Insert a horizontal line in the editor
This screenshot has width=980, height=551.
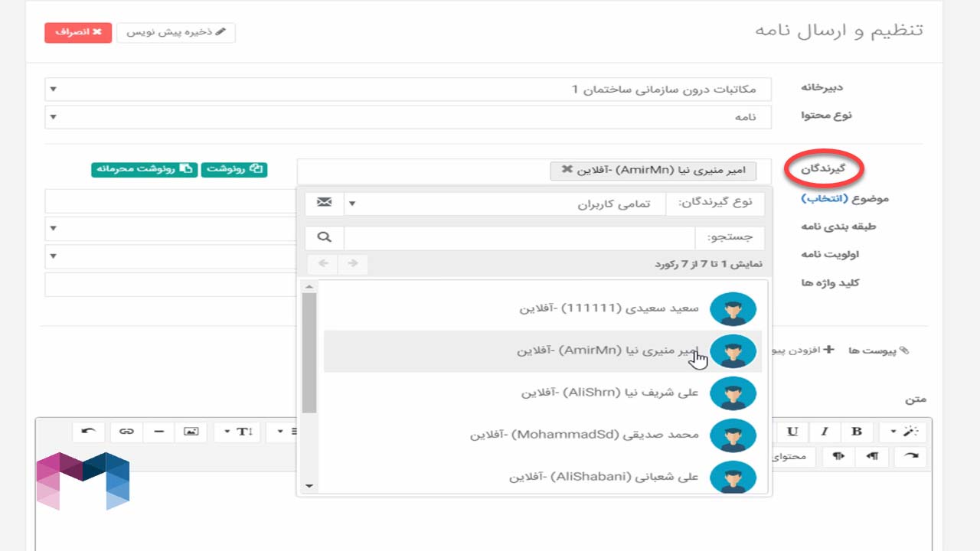click(158, 432)
